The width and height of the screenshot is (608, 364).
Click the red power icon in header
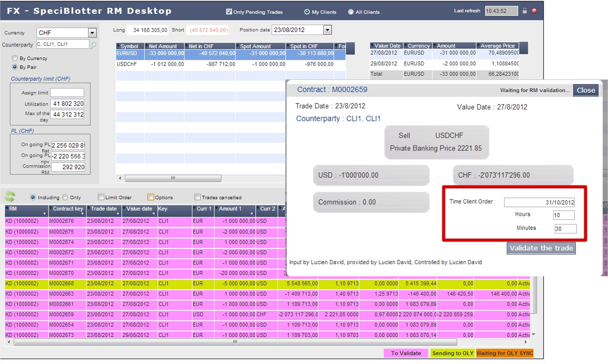534,11
